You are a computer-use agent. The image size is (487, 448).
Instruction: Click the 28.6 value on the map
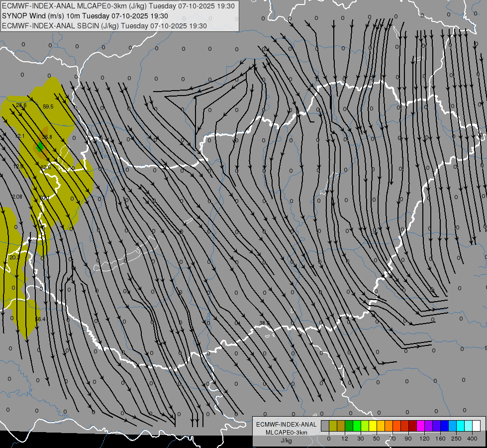pos(21,106)
